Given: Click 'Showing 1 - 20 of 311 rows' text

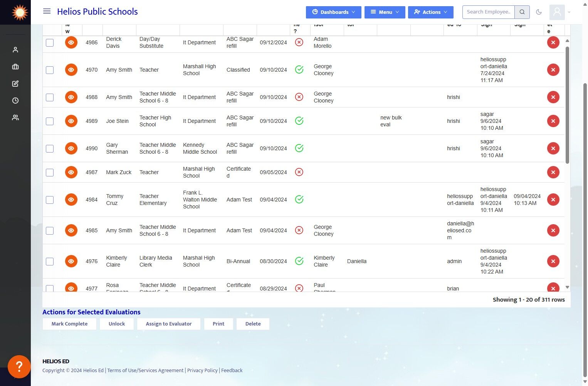Looking at the screenshot, I should [x=529, y=300].
